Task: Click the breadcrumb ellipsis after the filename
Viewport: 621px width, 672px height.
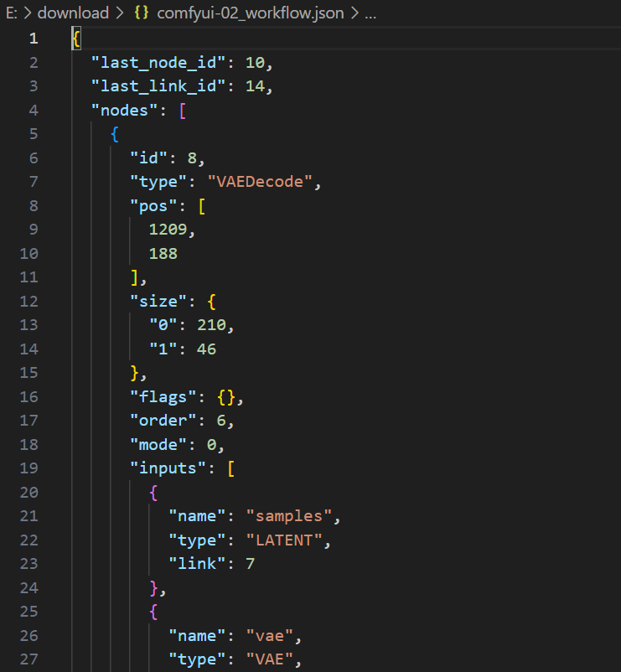Action: (x=371, y=13)
